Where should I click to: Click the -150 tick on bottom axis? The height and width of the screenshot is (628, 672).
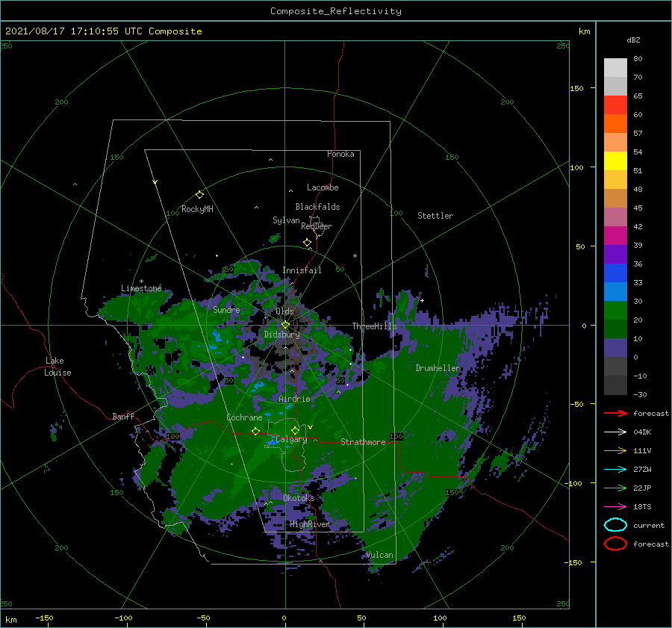44,618
